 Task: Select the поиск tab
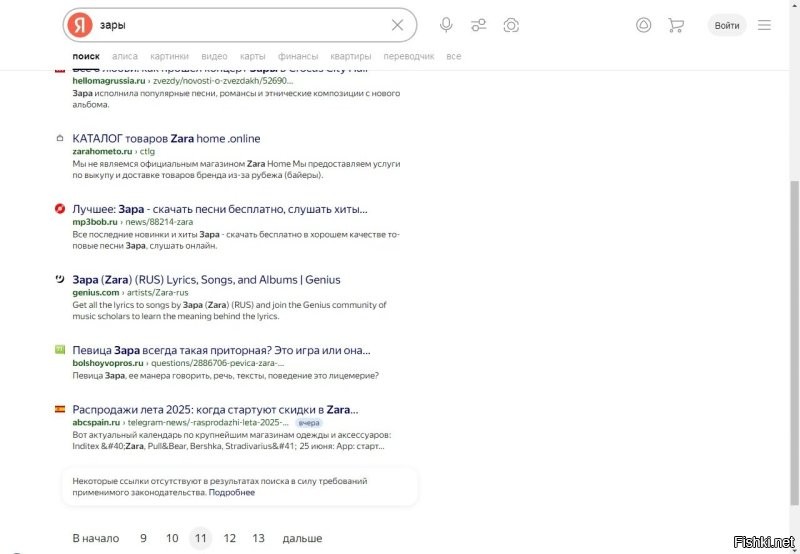tap(86, 56)
